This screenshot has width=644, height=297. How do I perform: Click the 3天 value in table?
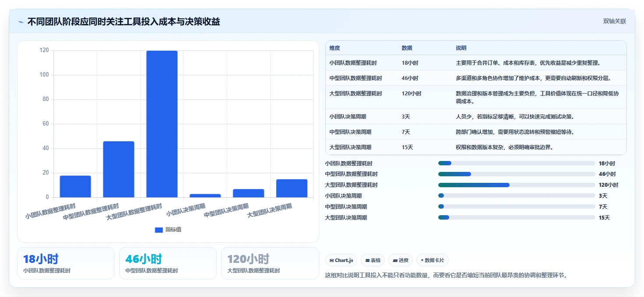pyautogui.click(x=406, y=117)
